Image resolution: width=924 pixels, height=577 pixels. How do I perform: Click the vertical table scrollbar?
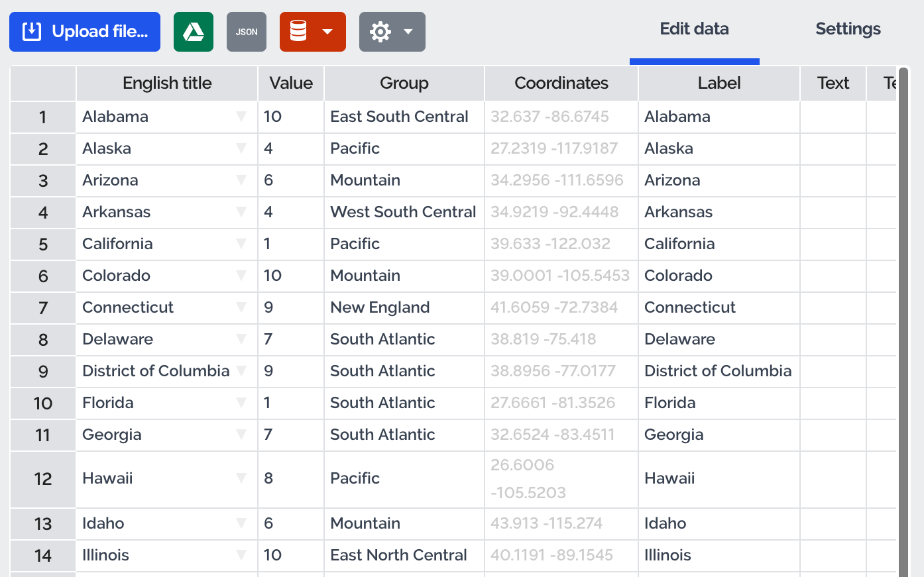tap(903, 318)
